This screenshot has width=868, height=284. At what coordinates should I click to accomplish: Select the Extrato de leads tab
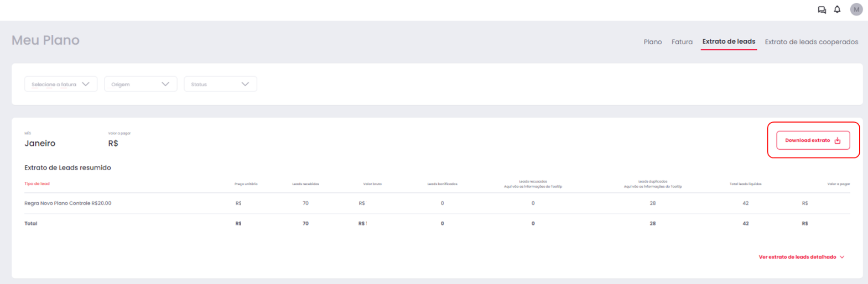729,41
